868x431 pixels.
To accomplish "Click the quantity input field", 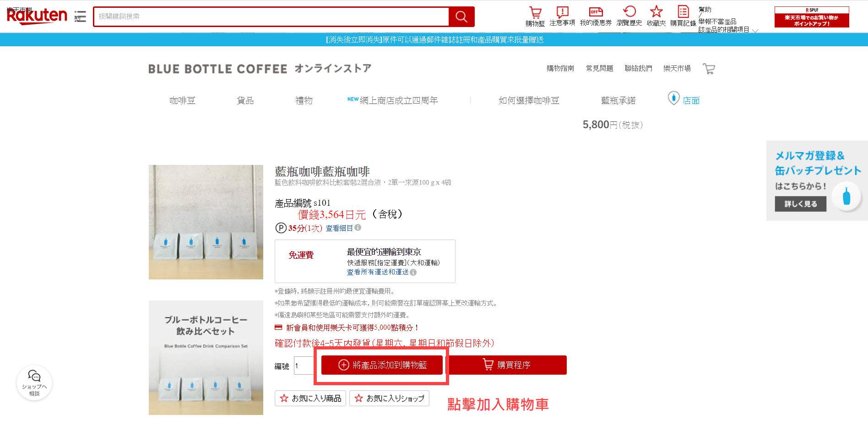I will pos(304,366).
